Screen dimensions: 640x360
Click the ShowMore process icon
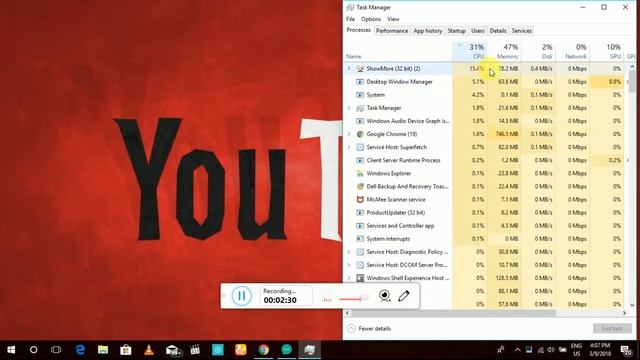coord(360,69)
